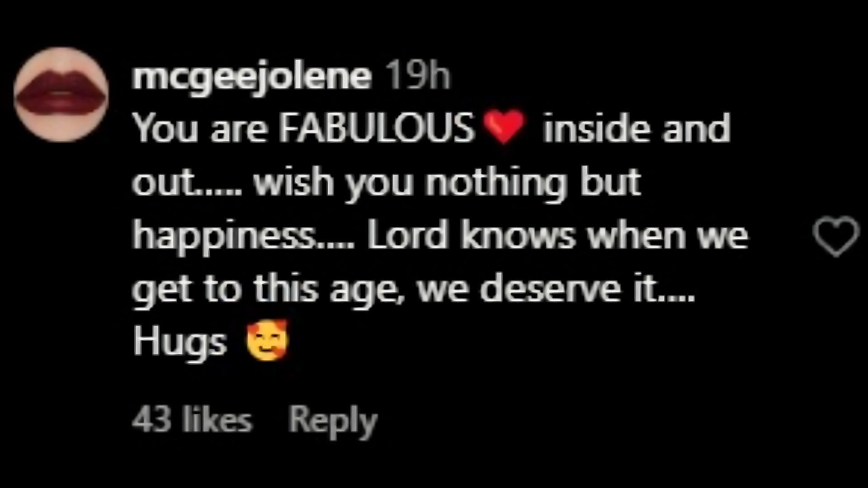Reply to mcgeejolene's comment

(333, 420)
